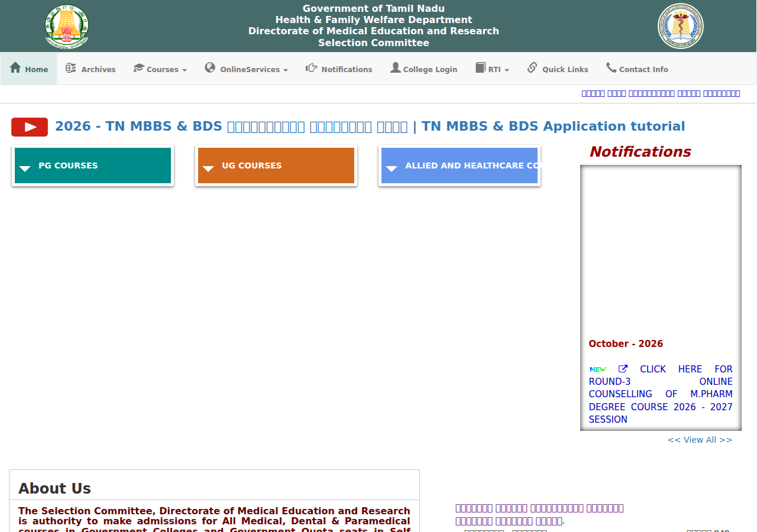Click the View All notifications link
Screen dimensions: 757x532
700,440
